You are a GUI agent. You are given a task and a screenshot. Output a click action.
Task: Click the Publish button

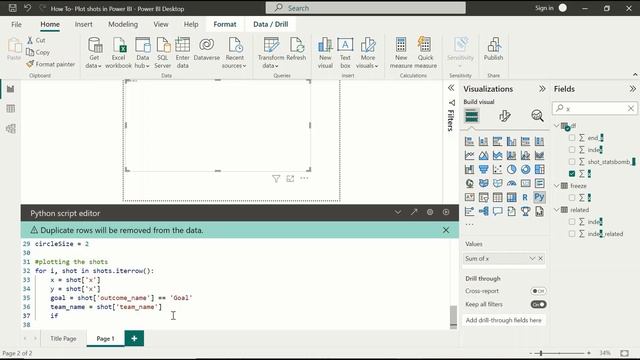tap(493, 49)
